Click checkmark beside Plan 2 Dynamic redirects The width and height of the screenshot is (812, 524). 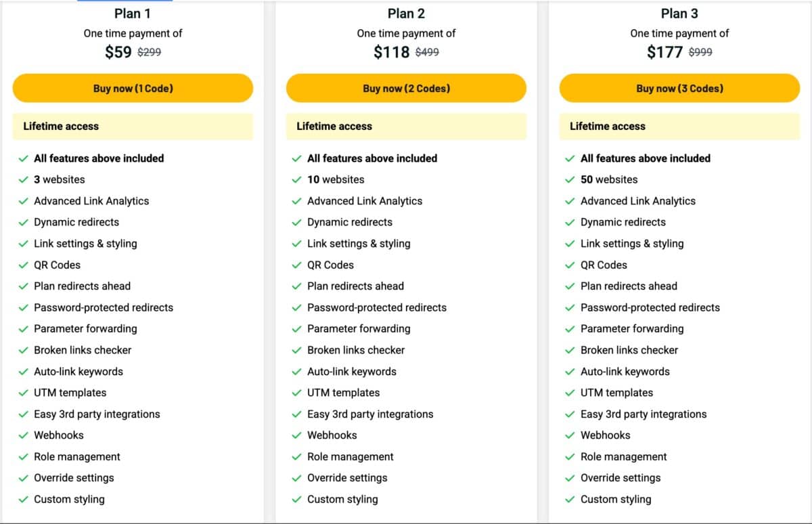(x=297, y=223)
